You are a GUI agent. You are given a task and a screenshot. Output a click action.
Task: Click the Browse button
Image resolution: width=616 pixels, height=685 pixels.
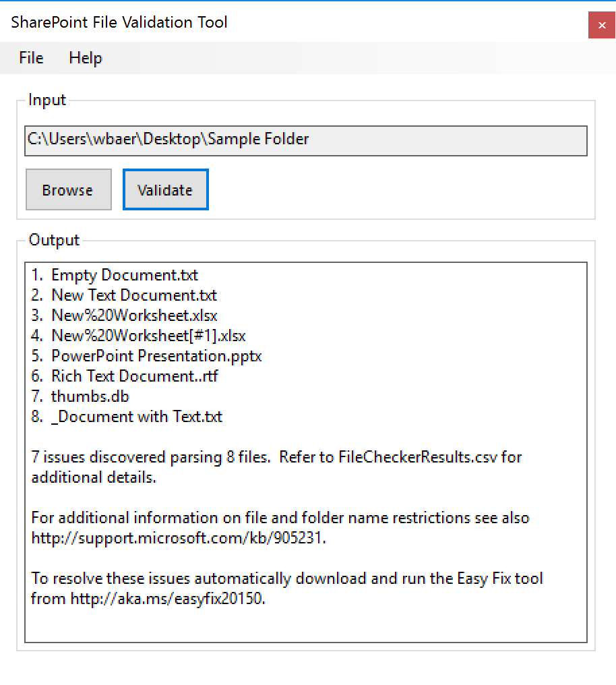tap(69, 189)
